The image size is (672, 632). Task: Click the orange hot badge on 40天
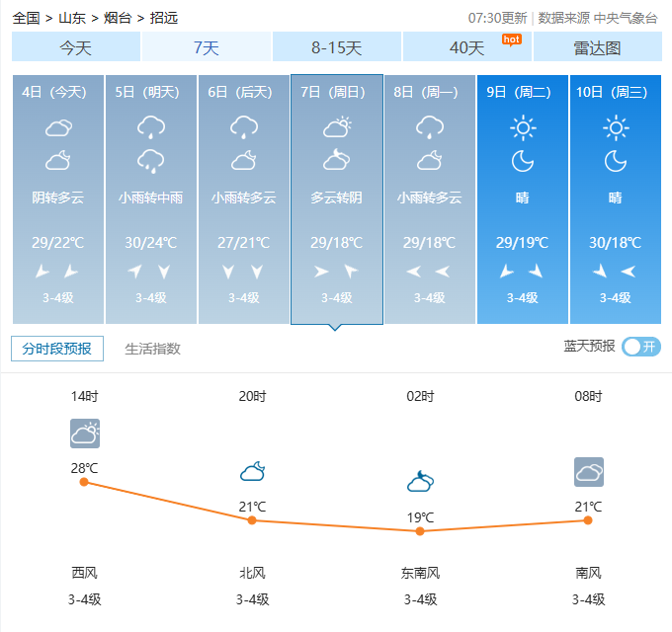pos(511,39)
